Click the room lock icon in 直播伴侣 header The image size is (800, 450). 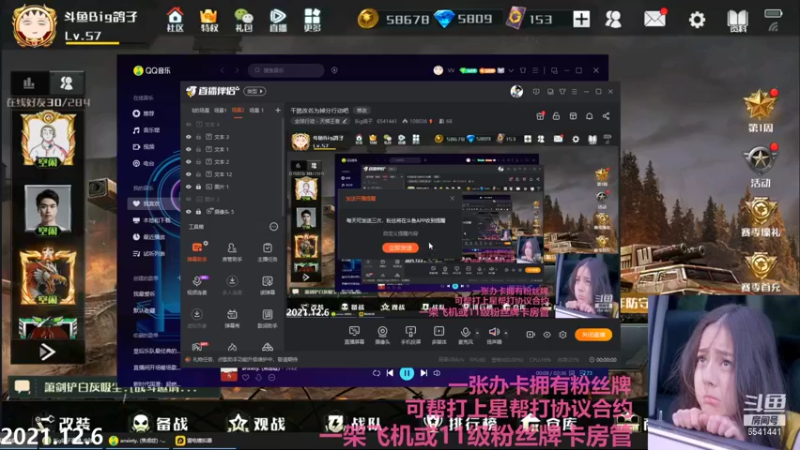point(556,116)
